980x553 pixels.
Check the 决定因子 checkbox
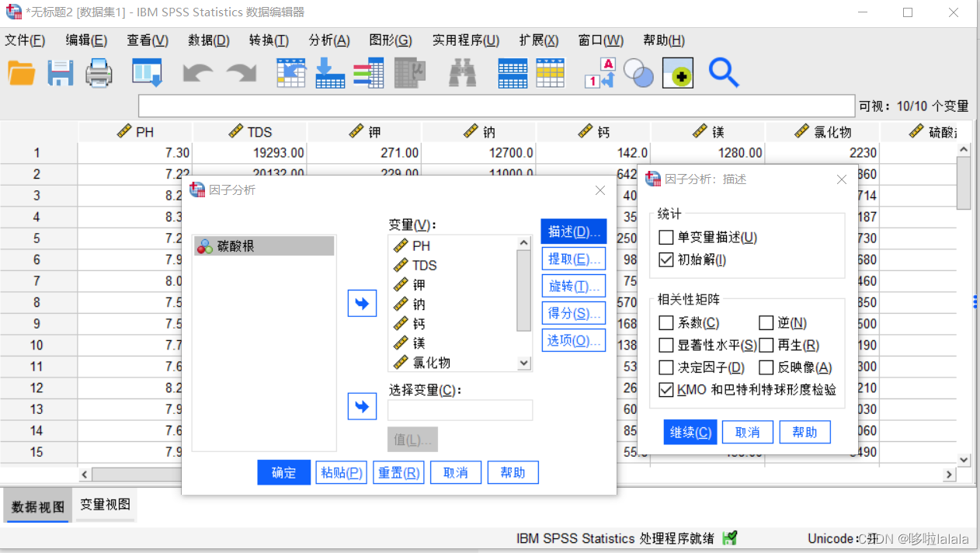pos(665,367)
